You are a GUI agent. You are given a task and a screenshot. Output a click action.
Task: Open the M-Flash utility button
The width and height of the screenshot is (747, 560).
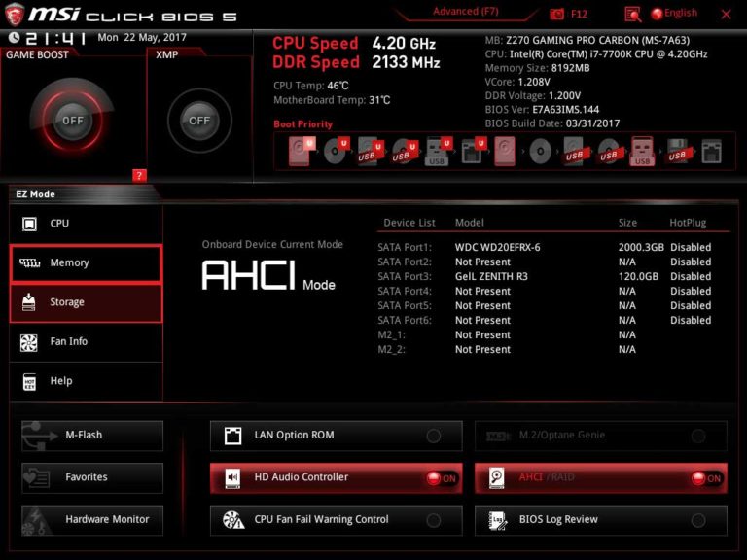[92, 436]
